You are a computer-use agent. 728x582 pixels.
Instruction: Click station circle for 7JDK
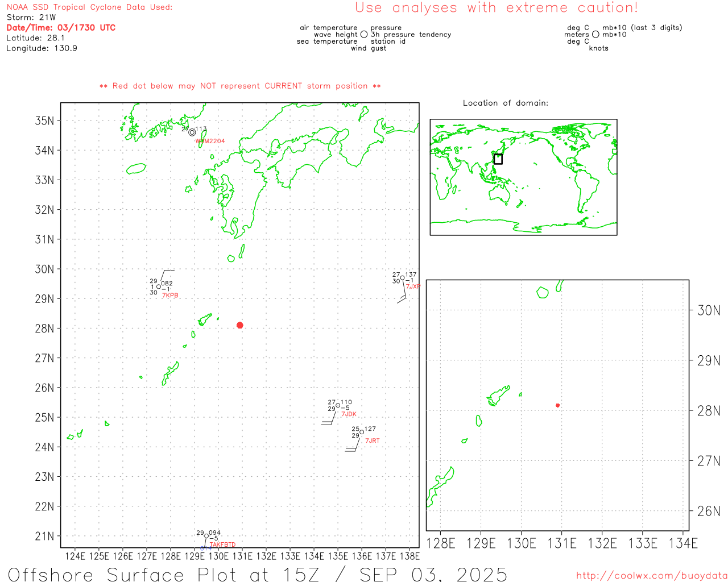click(338, 405)
